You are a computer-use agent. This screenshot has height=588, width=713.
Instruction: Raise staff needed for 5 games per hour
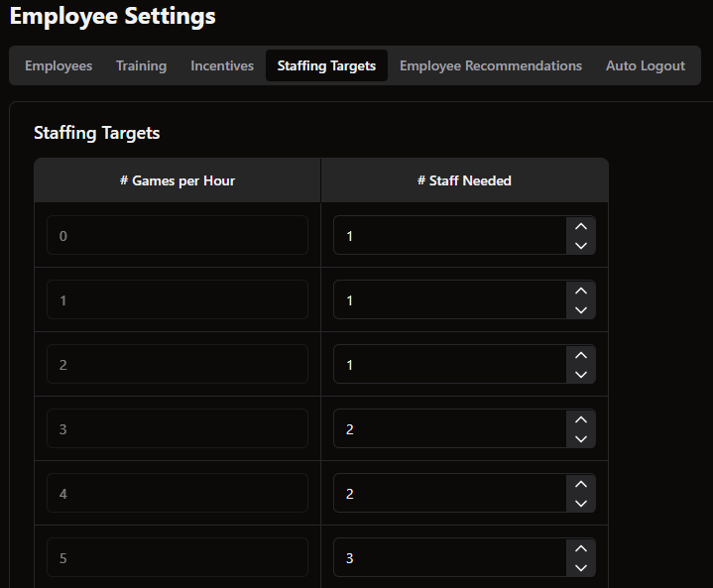pos(581,548)
